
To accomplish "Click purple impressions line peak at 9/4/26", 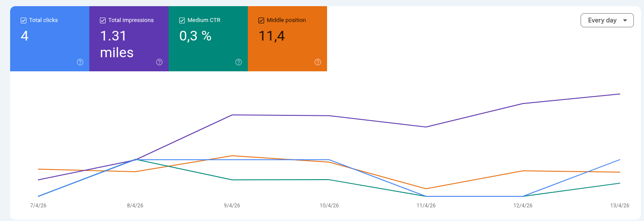I will point(232,115).
